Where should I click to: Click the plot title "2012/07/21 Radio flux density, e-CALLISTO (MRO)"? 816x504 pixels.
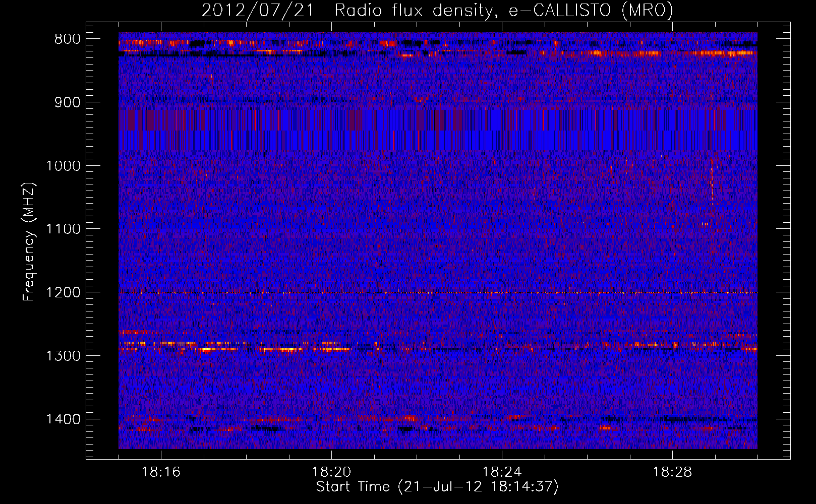437,10
